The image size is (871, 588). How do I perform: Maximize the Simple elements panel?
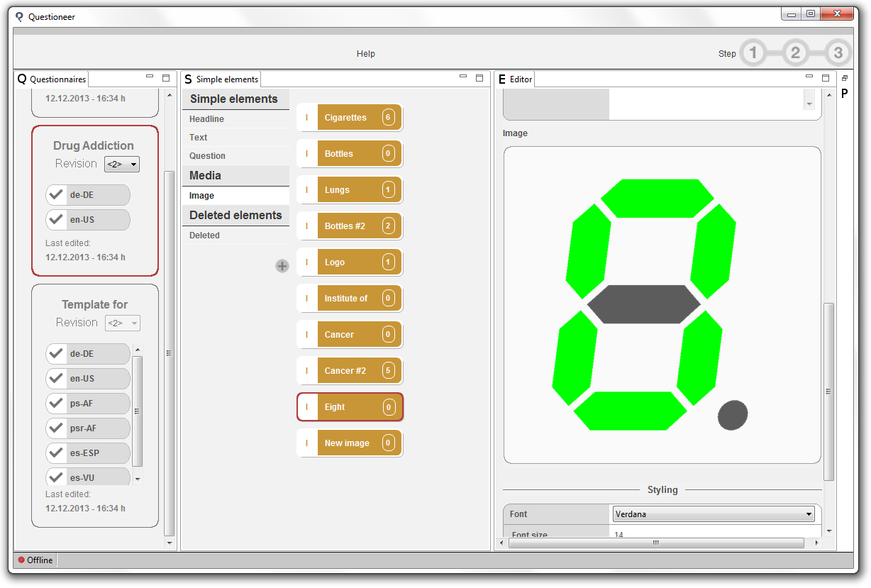(479, 78)
